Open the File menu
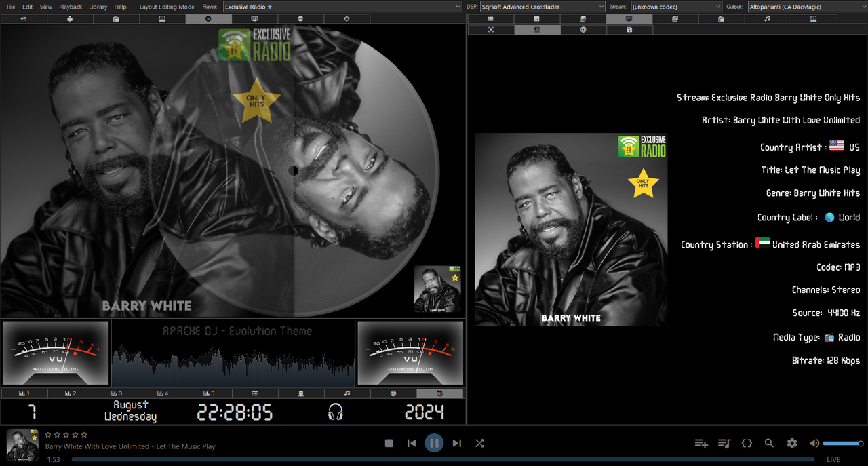 (x=11, y=7)
